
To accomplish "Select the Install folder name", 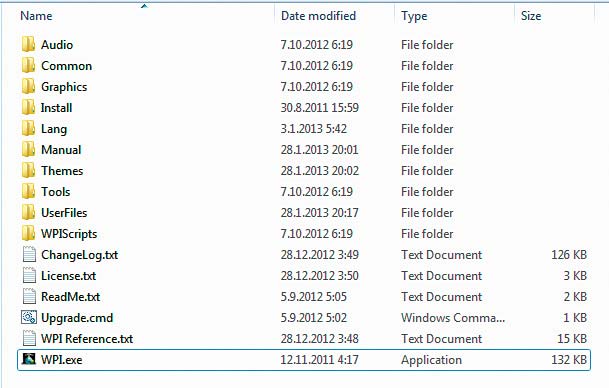I will pyautogui.click(x=57, y=108).
